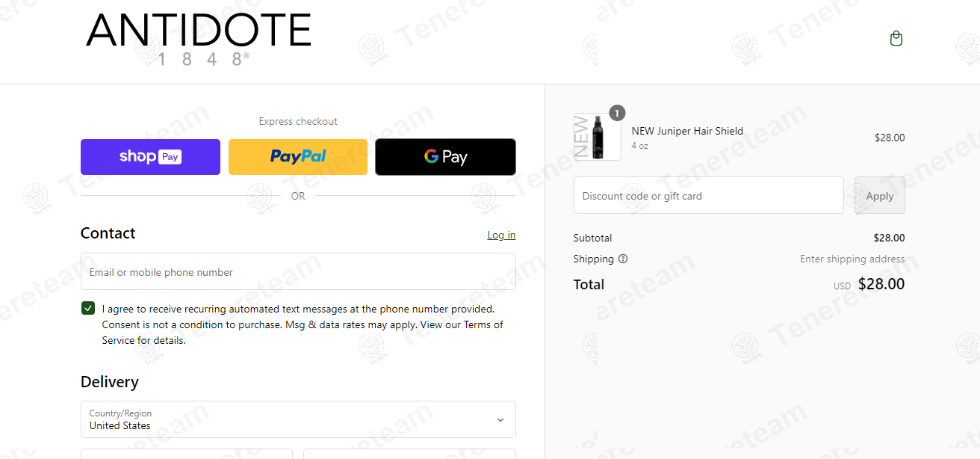
Task: Click the ANTIDOTE 1848 logo
Action: coord(199,40)
